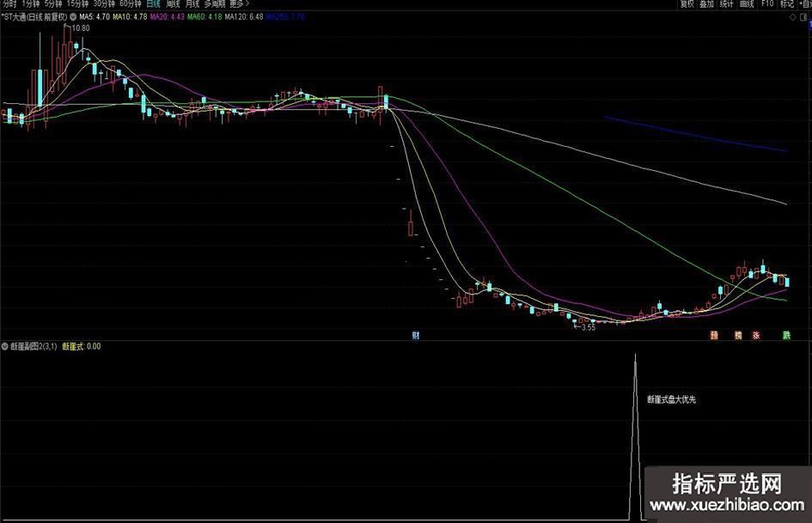Screen dimensions: 812x523
Task: Select the 60分钟 period tab
Action: pyautogui.click(x=131, y=3)
